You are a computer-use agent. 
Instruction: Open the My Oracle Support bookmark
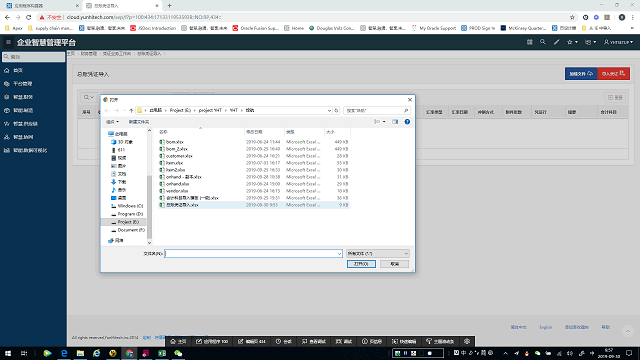pos(434,28)
